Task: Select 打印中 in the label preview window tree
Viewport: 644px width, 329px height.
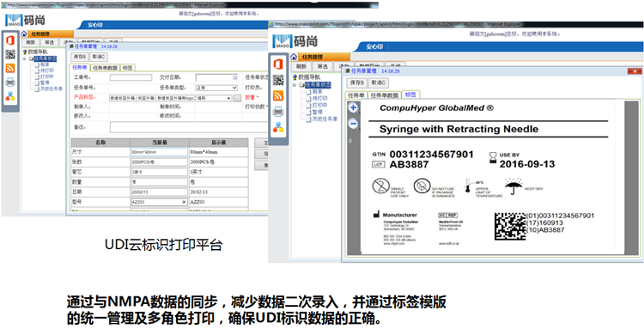Action: click(320, 105)
